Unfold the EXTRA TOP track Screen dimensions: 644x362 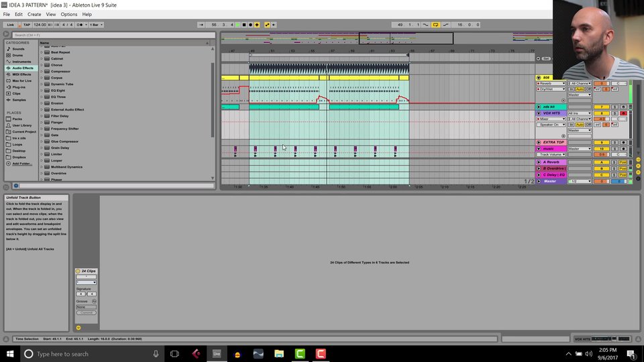(539, 142)
